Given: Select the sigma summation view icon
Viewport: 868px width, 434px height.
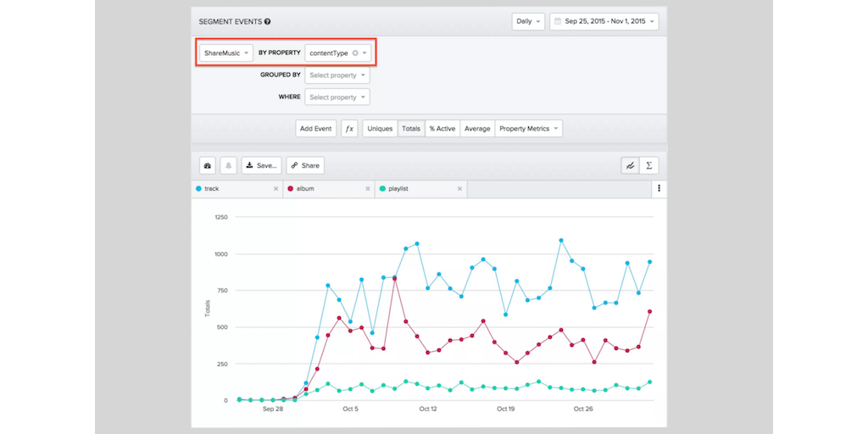Looking at the screenshot, I should pyautogui.click(x=649, y=166).
